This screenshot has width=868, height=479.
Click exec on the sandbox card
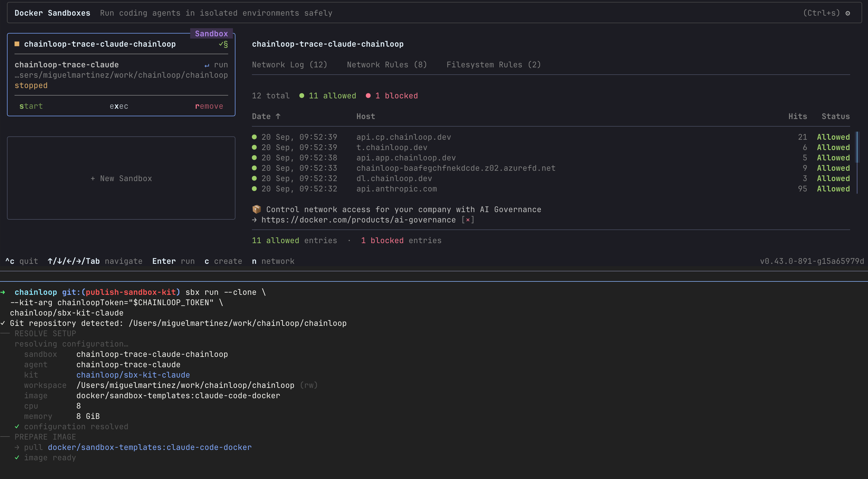[119, 106]
